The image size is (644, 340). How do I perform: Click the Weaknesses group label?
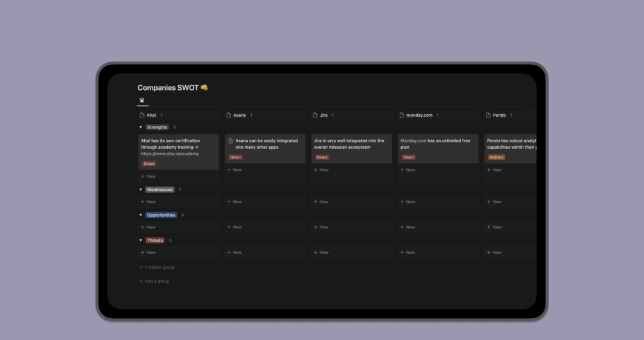tap(160, 189)
